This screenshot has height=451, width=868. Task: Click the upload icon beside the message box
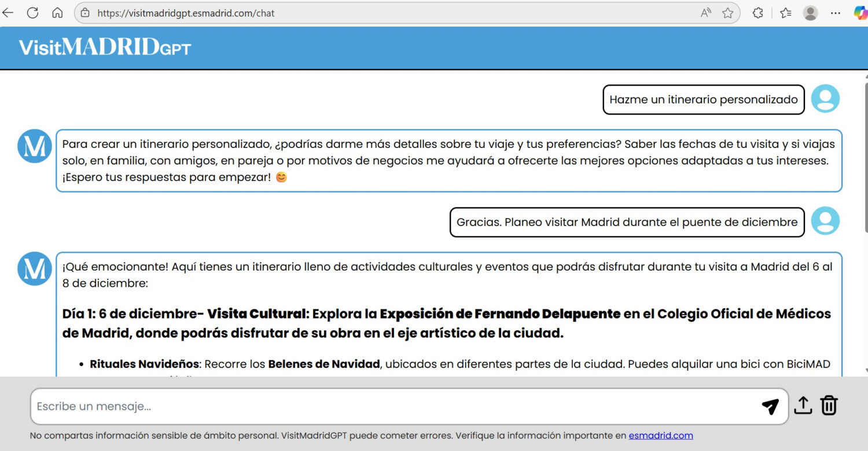click(x=803, y=406)
